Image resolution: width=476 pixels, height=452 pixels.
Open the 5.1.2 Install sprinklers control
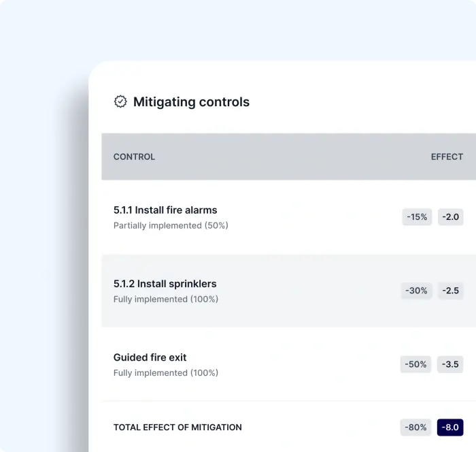point(165,284)
